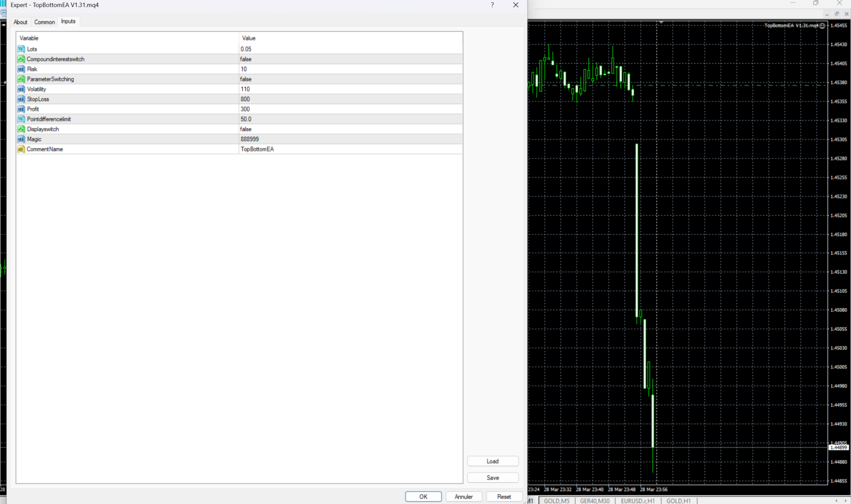Confirm settings with the OK button
Viewport: 851px width, 504px height.
(x=423, y=497)
